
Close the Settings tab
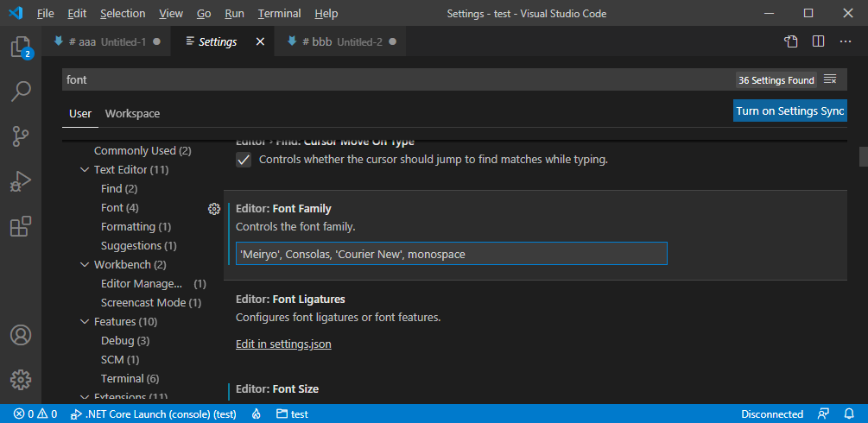tap(260, 41)
